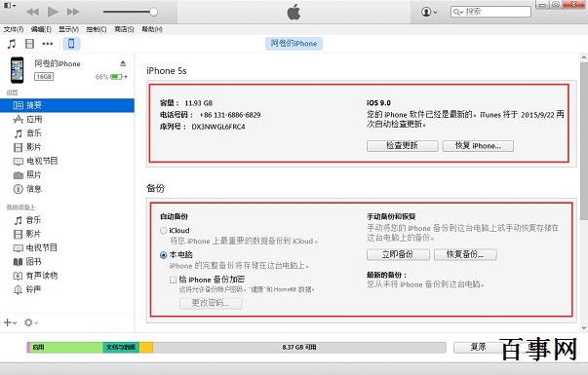Viewport: 588px width, 375px height.
Task: Open the 控制(C) menu
Action: [97, 29]
